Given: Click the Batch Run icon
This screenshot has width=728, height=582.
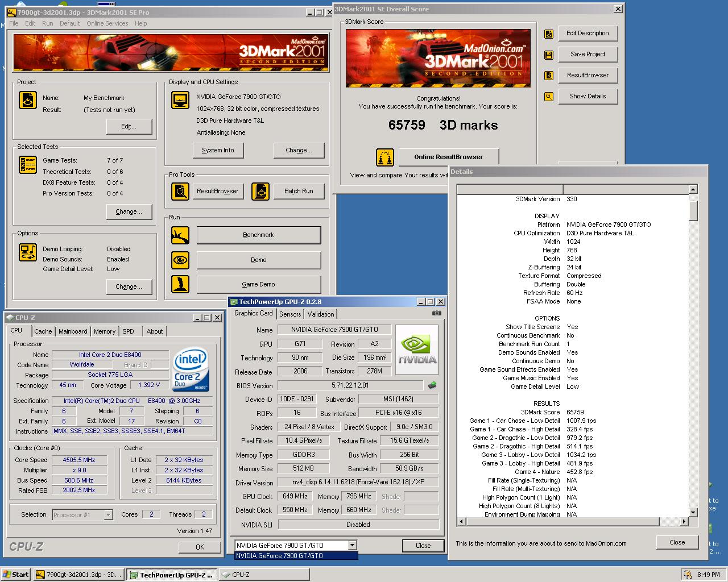Looking at the screenshot, I should [260, 192].
